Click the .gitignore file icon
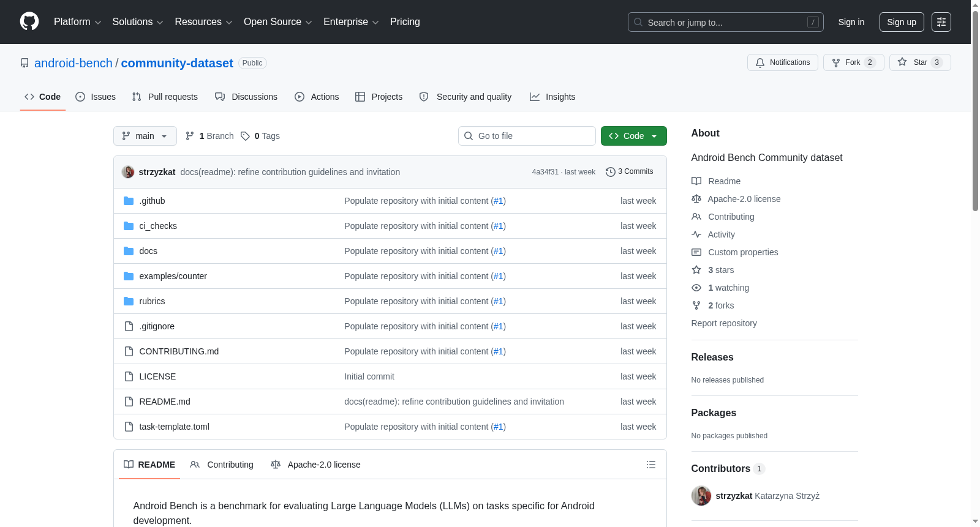 129,326
